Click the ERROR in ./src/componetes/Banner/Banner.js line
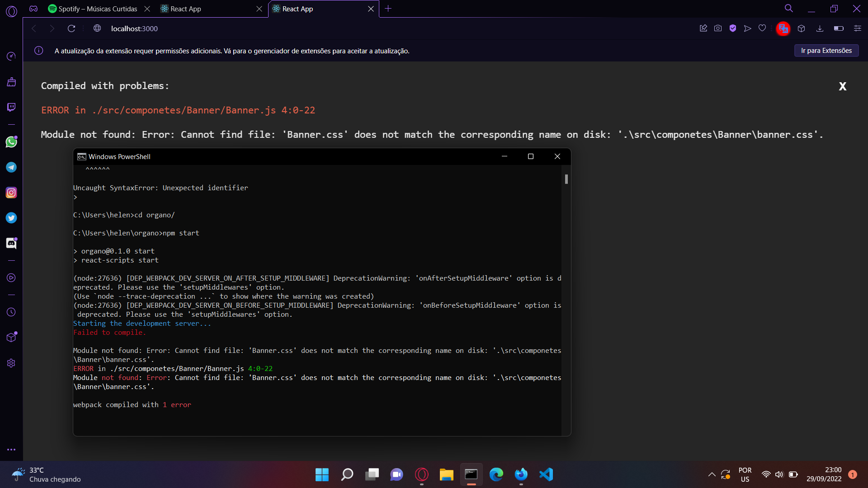 tap(178, 110)
